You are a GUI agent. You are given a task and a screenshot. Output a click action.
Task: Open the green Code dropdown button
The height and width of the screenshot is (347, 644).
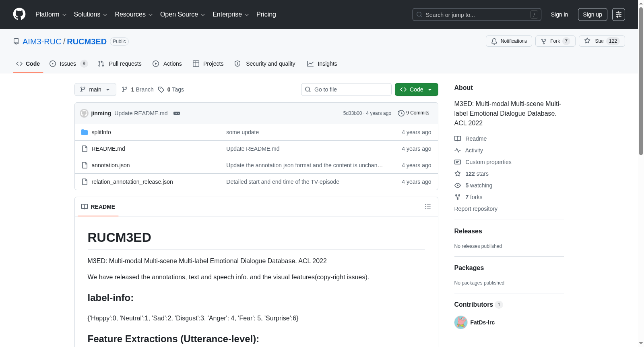(417, 89)
